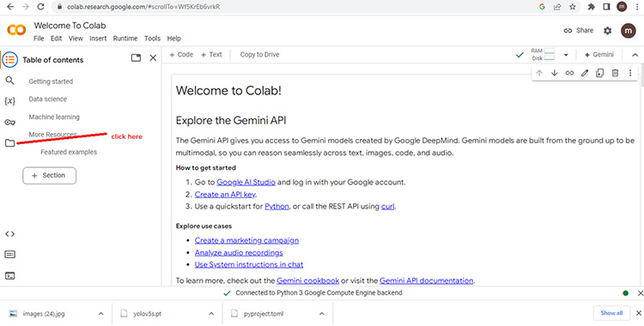This screenshot has width=644, height=326.
Task: Add a Text cell
Action: [x=211, y=55]
